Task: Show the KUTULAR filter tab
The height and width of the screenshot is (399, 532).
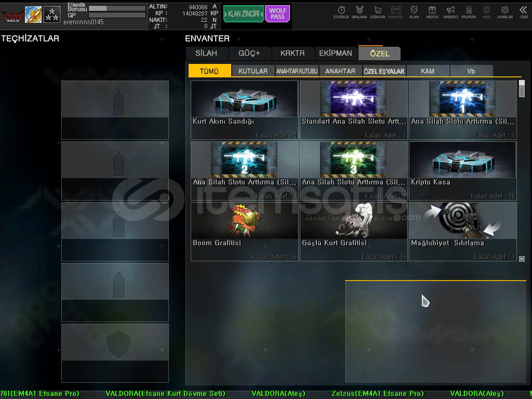Action: (253, 71)
